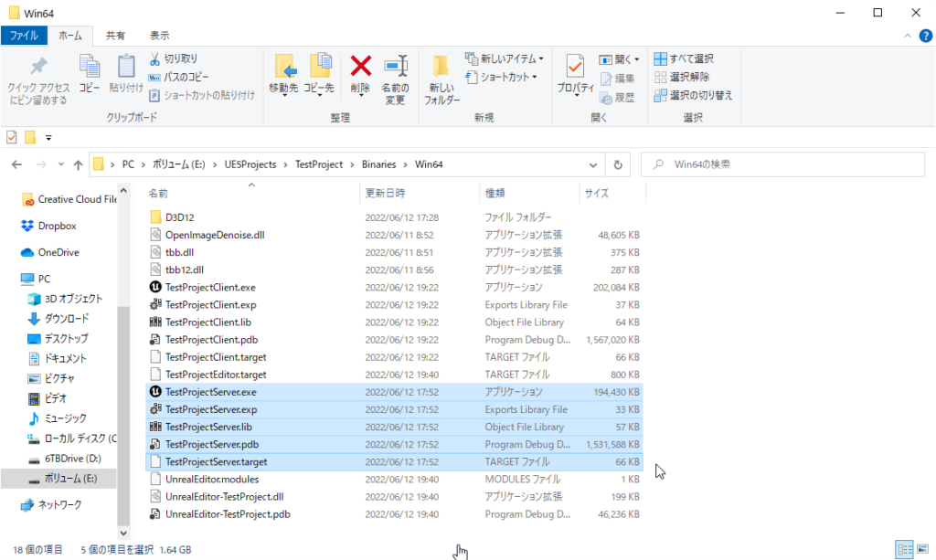
Task: Select Creative Cloud Files in navigation pane
Action: click(69, 199)
